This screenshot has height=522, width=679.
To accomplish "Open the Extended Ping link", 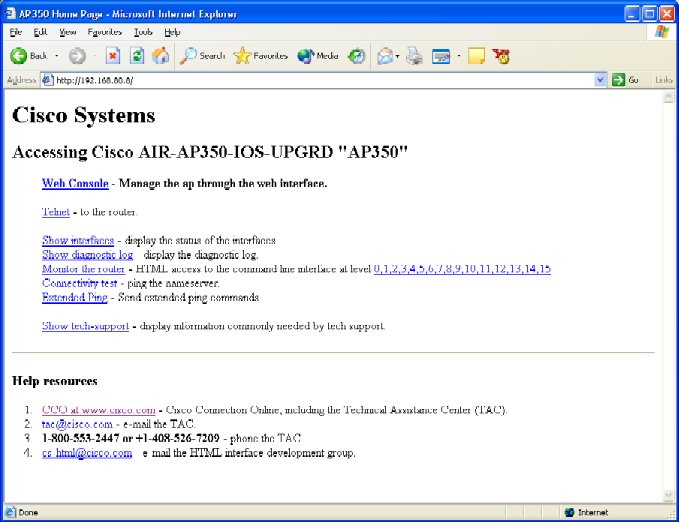I will pyautogui.click(x=74, y=298).
